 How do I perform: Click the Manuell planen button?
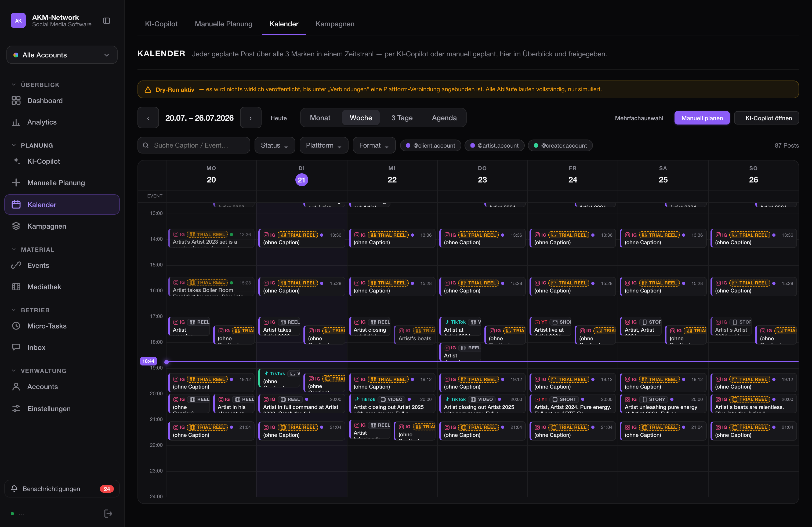pos(702,118)
